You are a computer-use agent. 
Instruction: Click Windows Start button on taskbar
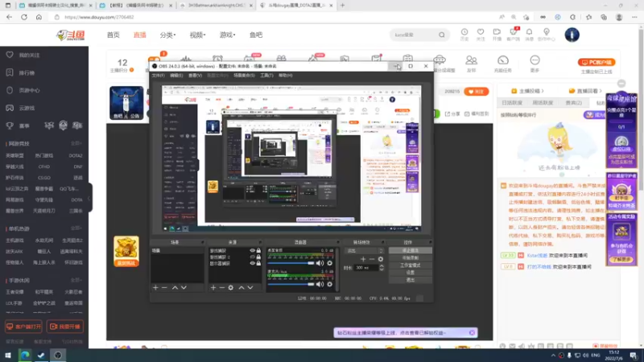coord(8,355)
